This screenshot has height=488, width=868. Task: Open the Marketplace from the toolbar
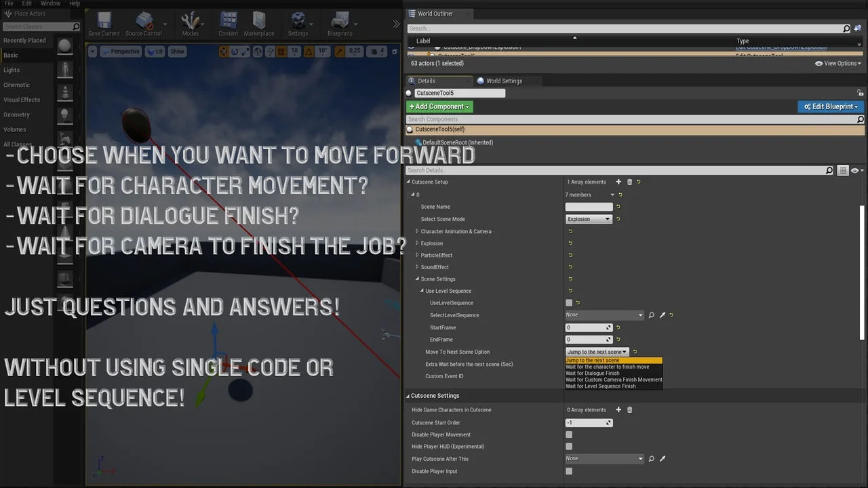click(259, 24)
